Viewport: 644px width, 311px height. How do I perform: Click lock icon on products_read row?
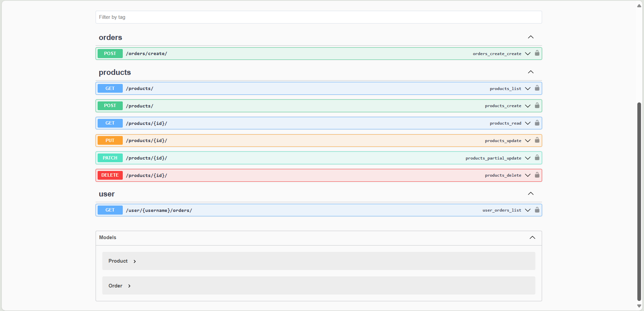pos(537,123)
